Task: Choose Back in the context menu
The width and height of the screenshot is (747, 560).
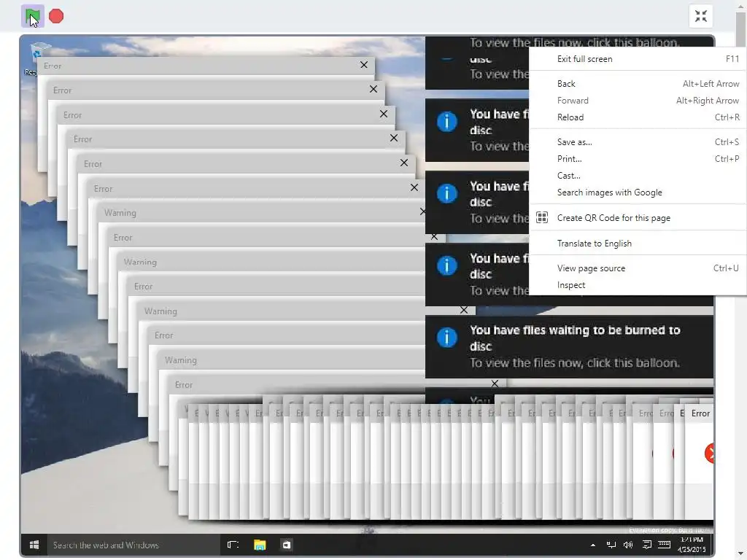Action: 638,84
